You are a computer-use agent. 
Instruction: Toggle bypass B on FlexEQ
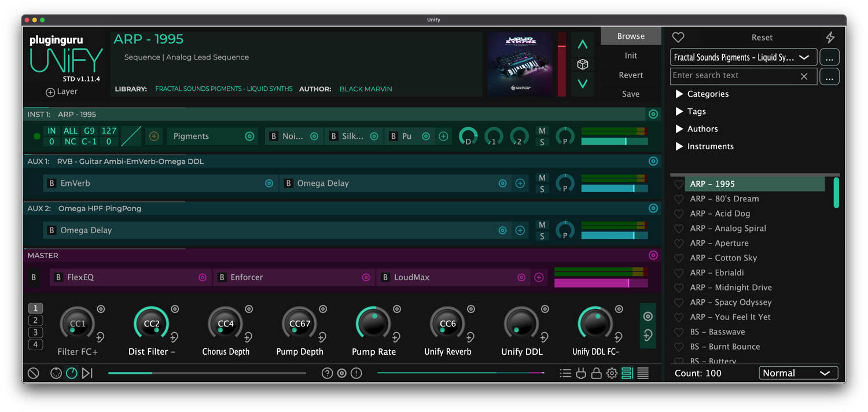coord(58,278)
